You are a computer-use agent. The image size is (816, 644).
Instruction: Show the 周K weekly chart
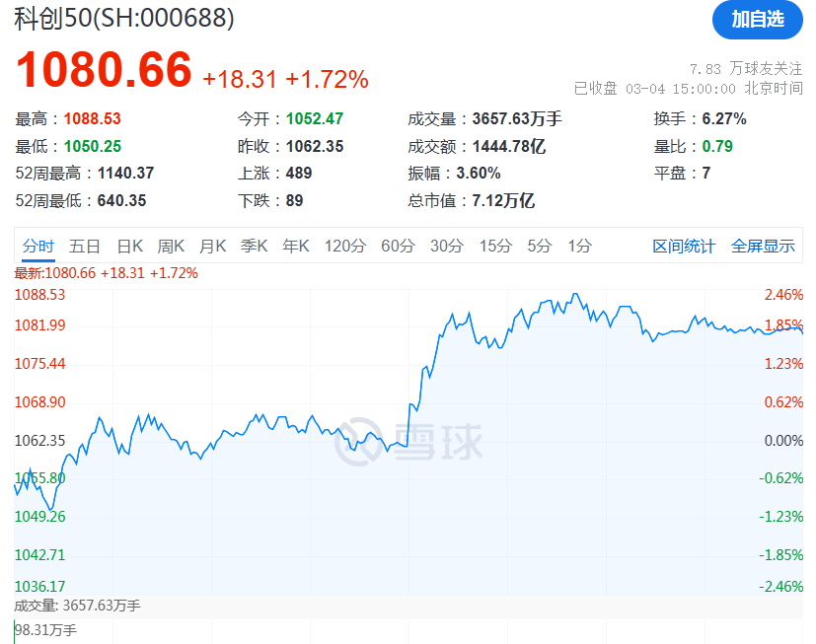[x=172, y=247]
